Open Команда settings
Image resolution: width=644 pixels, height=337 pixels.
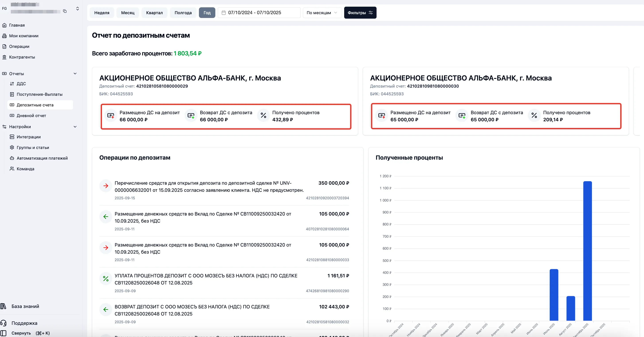pos(25,169)
